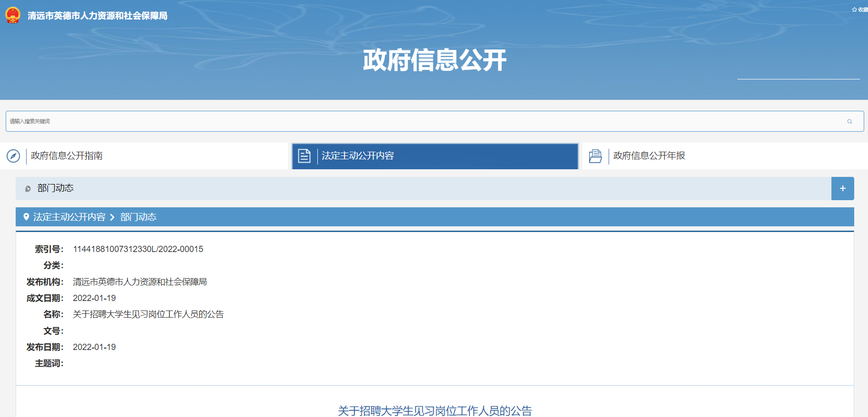Go to 部门动态 in the breadcrumb
Screen dimensions: 868x417
click(x=138, y=217)
